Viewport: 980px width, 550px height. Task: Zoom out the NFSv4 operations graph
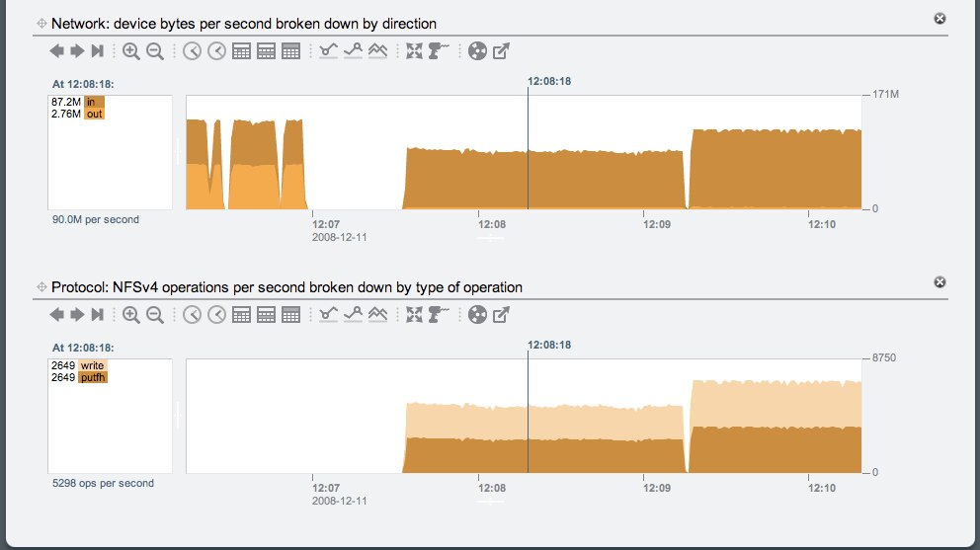(155, 315)
